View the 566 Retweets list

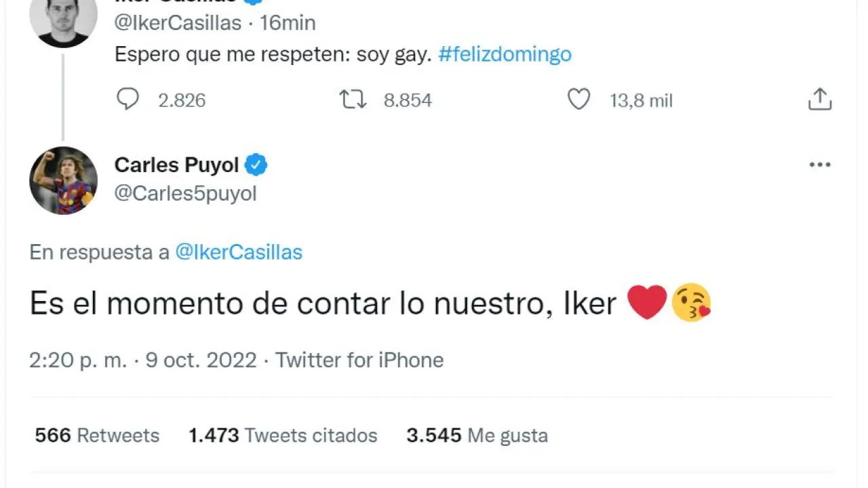97,435
